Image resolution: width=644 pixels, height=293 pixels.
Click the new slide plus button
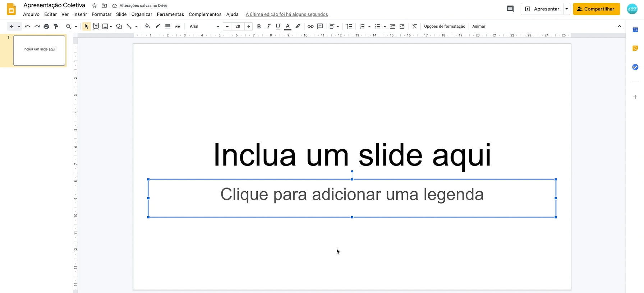11,26
